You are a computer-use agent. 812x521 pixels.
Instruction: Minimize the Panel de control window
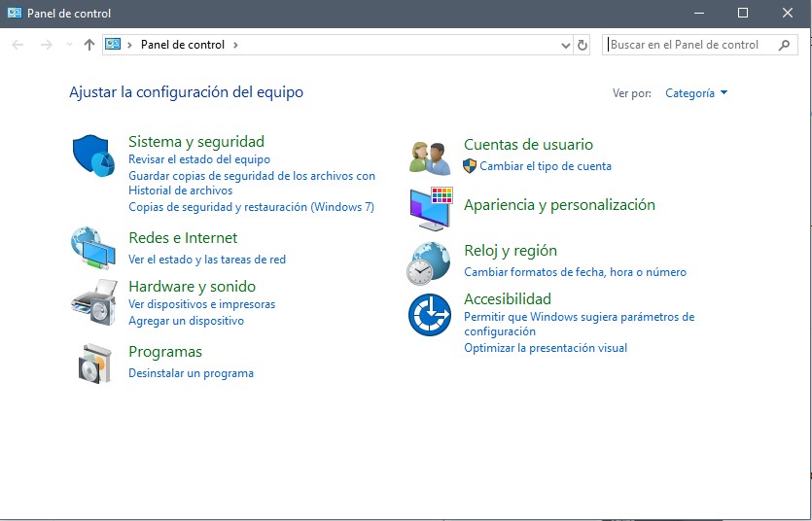tap(698, 13)
